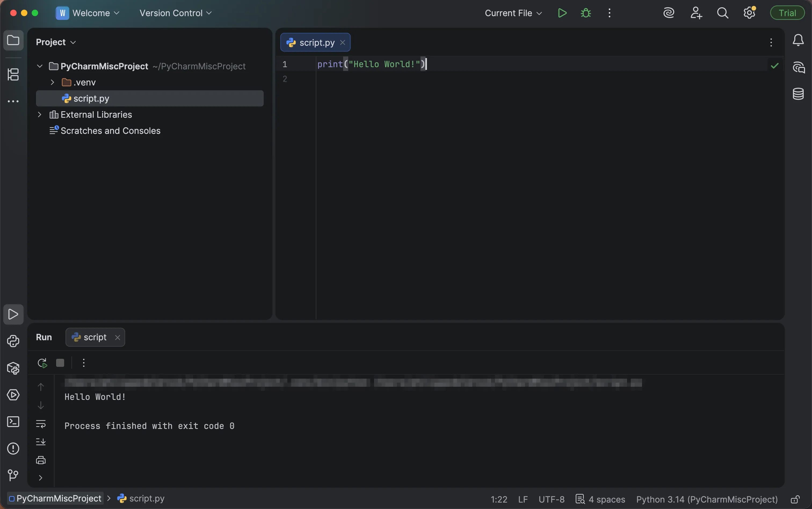Open the Version Control dropdown
Viewport: 812px width, 509px height.
(x=176, y=13)
